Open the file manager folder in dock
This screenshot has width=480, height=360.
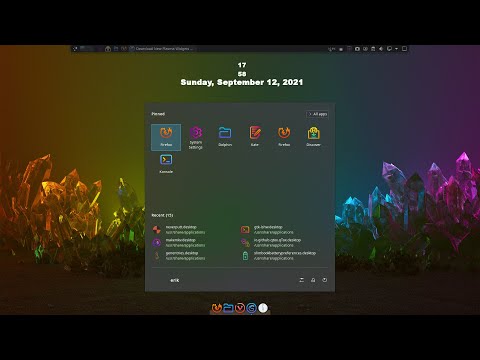tap(228, 308)
